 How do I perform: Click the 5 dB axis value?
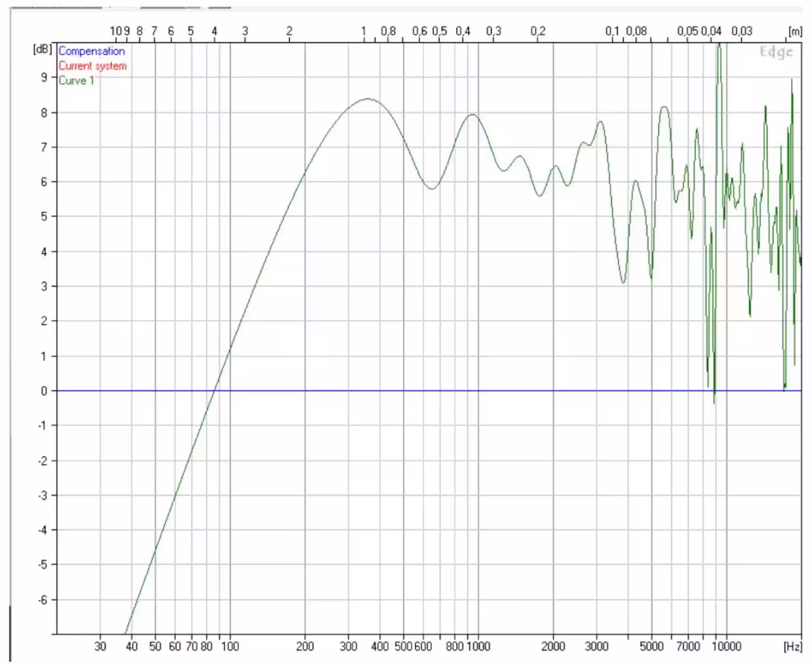[44, 216]
